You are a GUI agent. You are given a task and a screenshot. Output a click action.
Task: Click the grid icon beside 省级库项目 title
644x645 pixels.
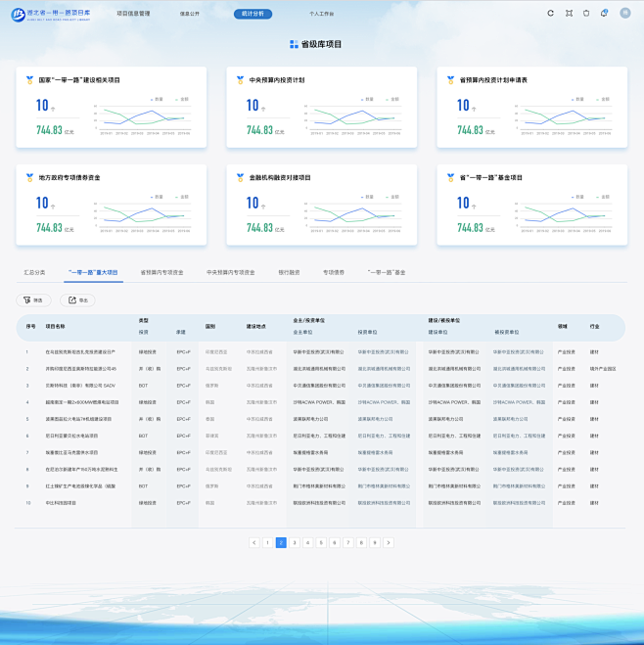(294, 44)
